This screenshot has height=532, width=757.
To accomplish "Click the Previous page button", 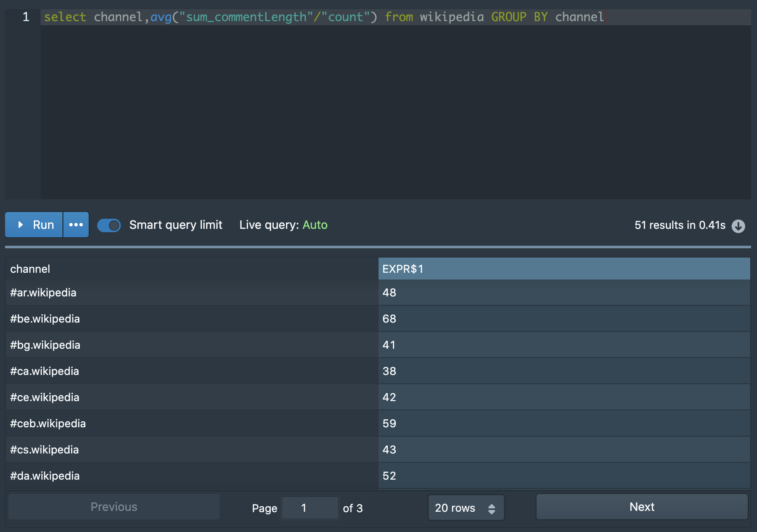I will (x=113, y=507).
